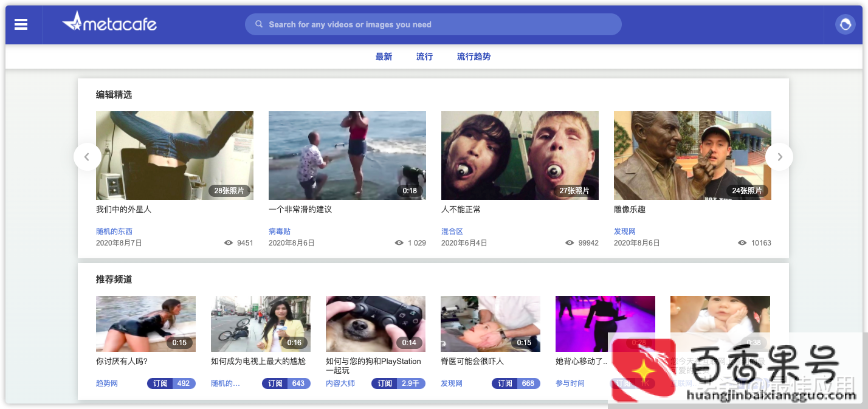868x409 pixels.
Task: Play the 脊医可能会很吓人 thumbnail
Action: (x=491, y=324)
